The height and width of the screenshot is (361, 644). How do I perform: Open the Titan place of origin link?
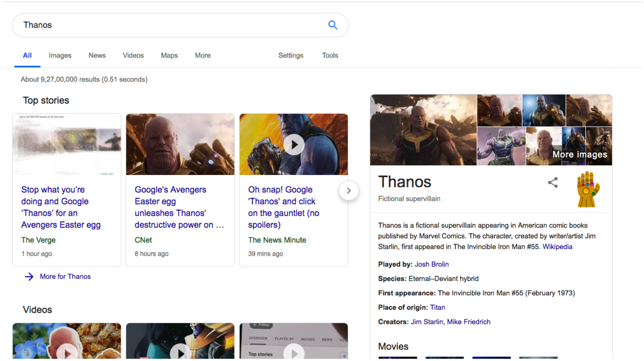click(x=437, y=307)
